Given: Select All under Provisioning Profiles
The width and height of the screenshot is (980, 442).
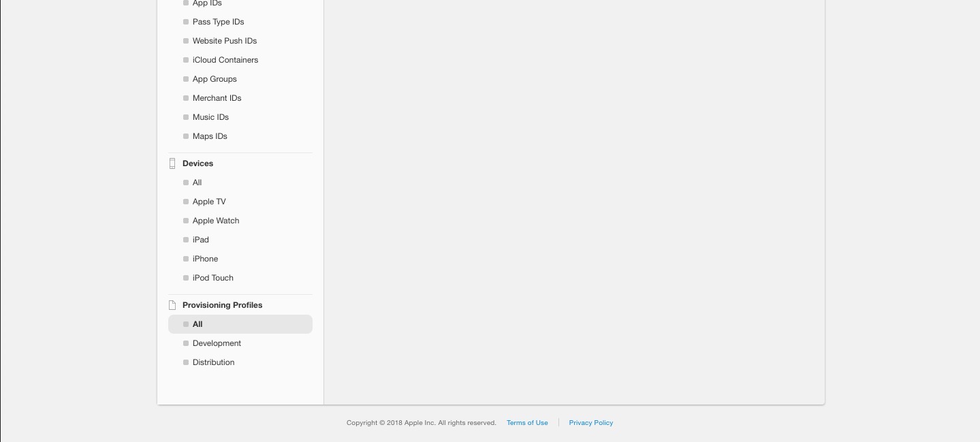Looking at the screenshot, I should tap(240, 324).
